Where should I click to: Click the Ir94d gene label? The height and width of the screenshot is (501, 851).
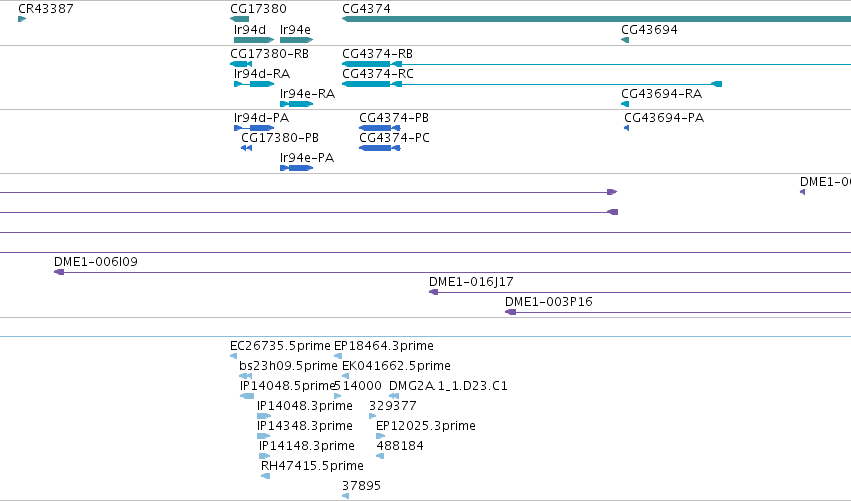click(250, 29)
